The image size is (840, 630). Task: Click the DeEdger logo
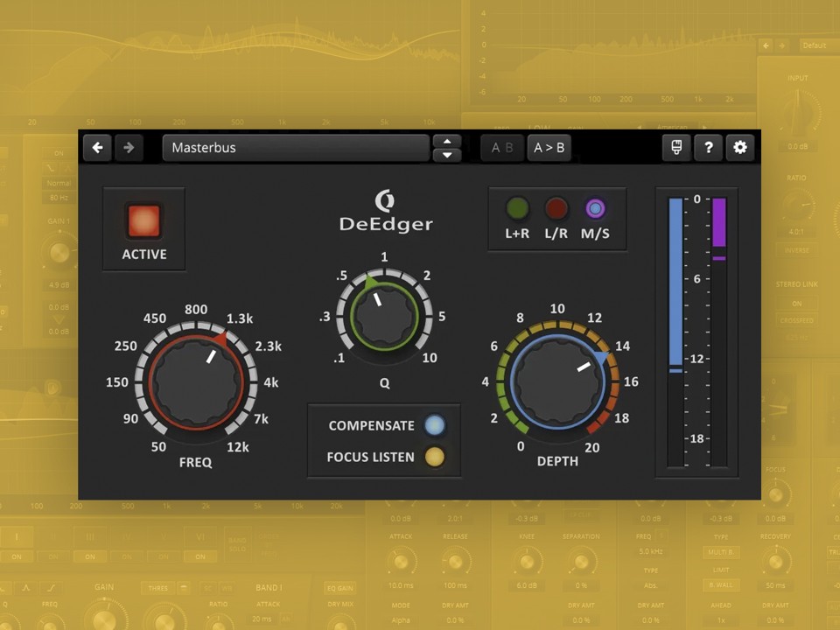[x=386, y=211]
